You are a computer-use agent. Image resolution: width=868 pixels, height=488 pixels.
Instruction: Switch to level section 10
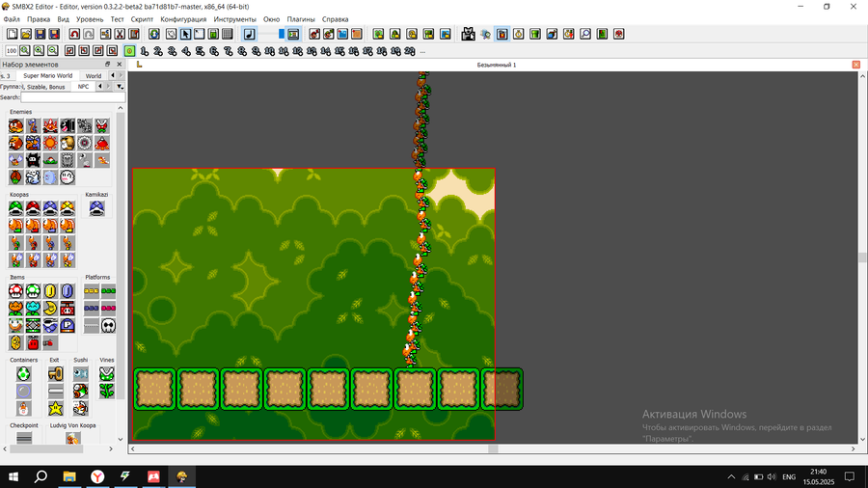[x=270, y=51]
